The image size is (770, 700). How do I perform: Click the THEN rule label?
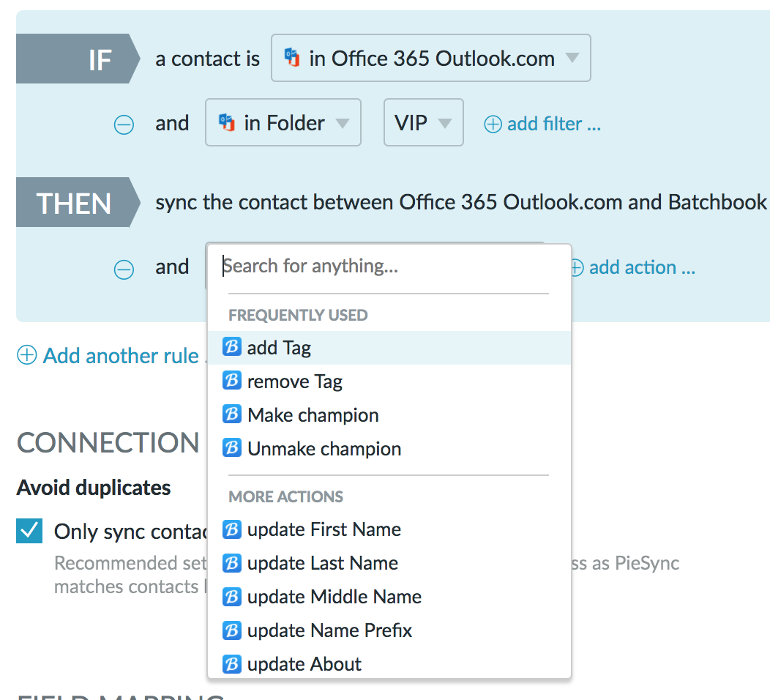pos(78,202)
